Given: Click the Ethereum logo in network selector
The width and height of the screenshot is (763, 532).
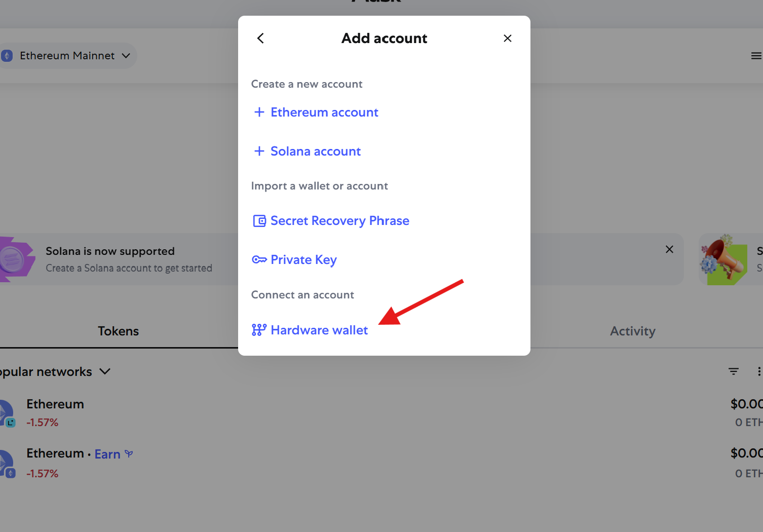Looking at the screenshot, I should click(x=7, y=56).
